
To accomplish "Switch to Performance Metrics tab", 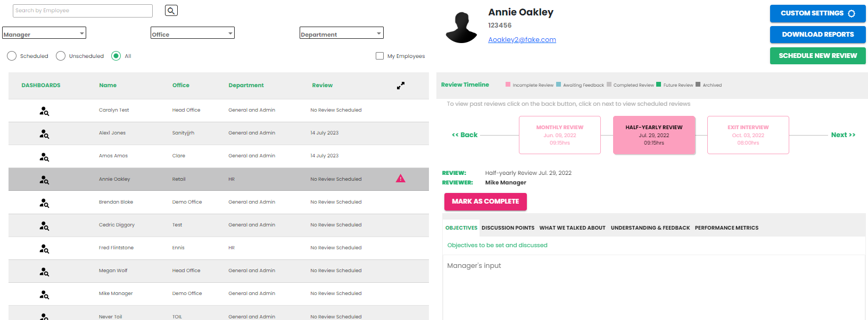I will pyautogui.click(x=726, y=228).
